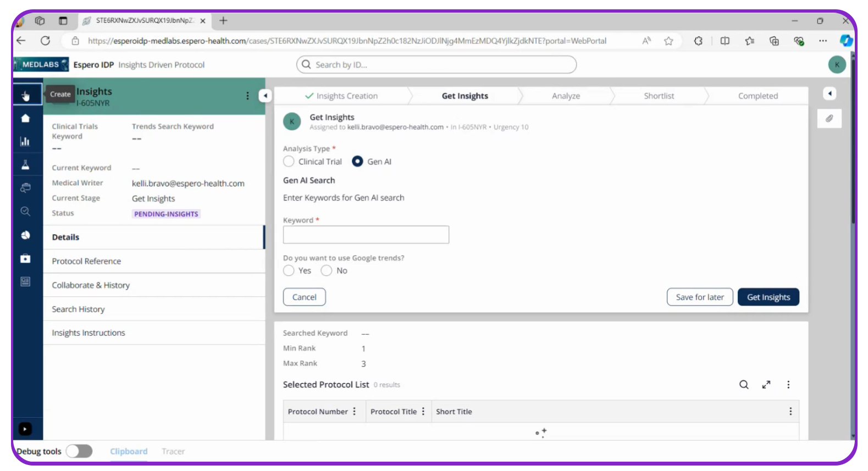
Task: Open Protocol Number column options menu
Action: coord(355,412)
